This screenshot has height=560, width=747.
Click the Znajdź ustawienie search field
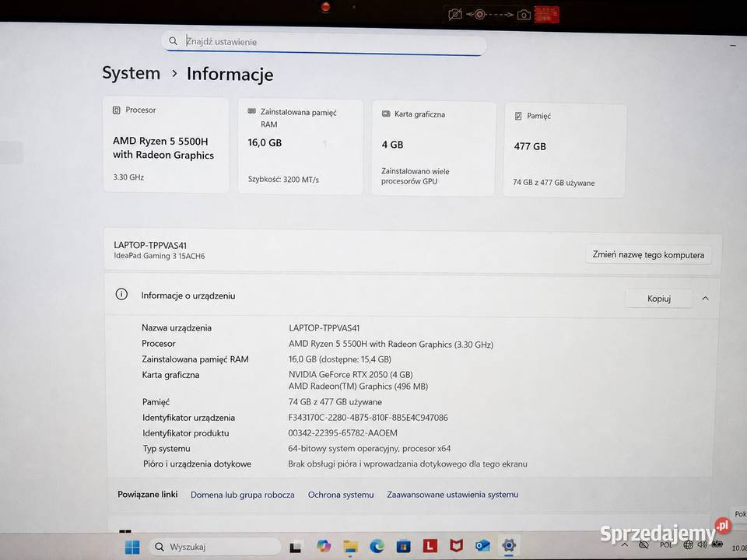324,42
